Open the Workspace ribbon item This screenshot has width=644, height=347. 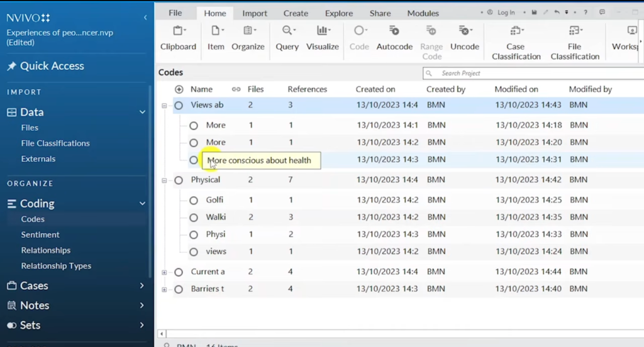tap(626, 38)
